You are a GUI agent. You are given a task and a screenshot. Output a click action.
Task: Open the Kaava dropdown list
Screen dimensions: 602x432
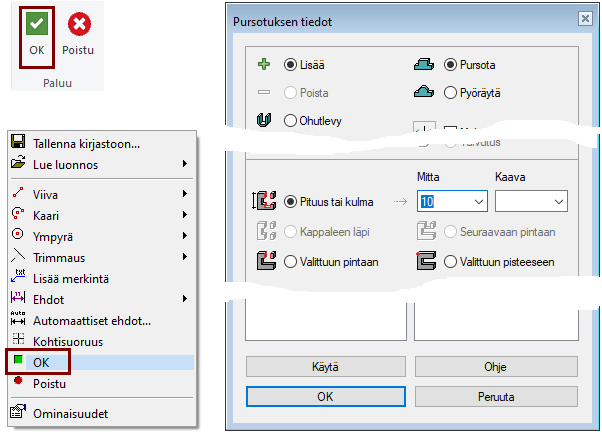[x=558, y=201]
